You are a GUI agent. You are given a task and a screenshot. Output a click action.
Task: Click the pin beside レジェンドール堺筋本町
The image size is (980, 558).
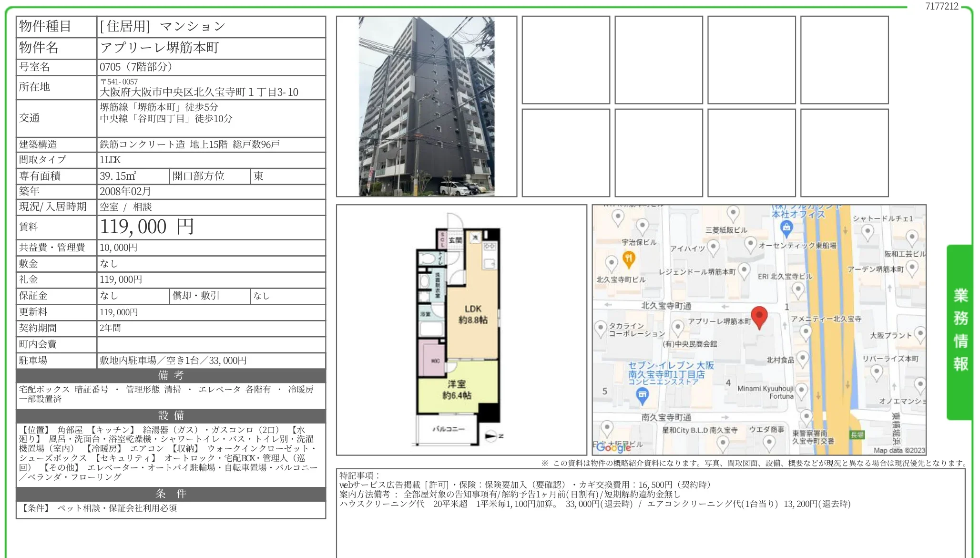click(744, 270)
